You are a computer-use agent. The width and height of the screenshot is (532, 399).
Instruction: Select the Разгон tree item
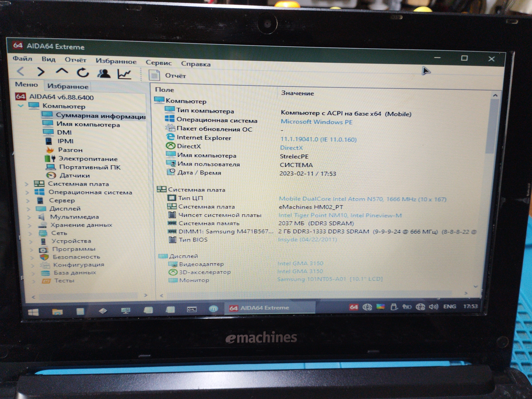click(64, 150)
